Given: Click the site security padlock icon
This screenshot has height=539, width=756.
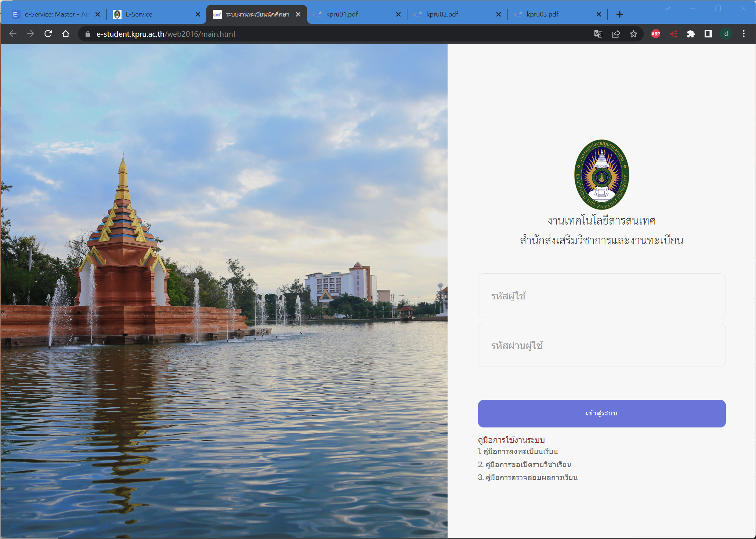Looking at the screenshot, I should click(87, 34).
